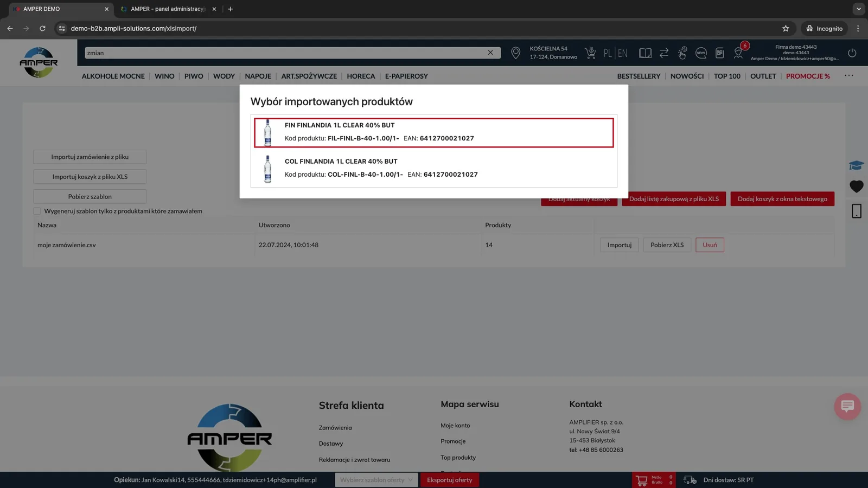Open Chrome tab list dropdown arrow

pos(858,9)
